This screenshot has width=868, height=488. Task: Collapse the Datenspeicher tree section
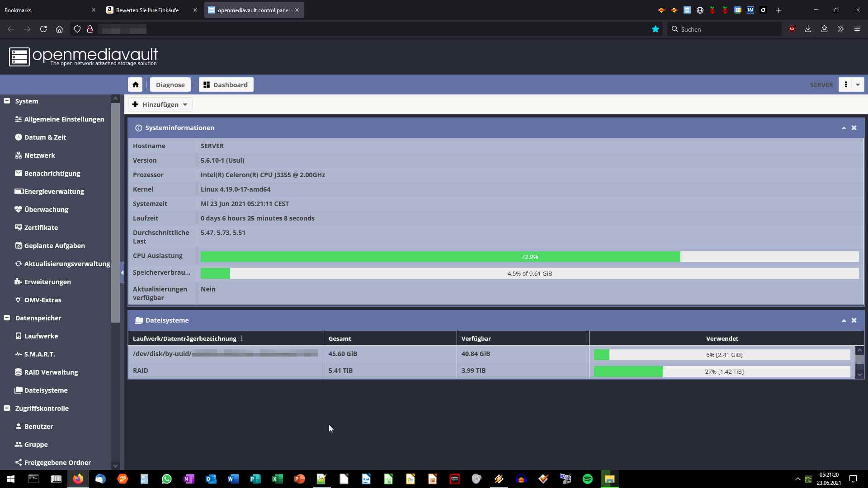tap(7, 318)
